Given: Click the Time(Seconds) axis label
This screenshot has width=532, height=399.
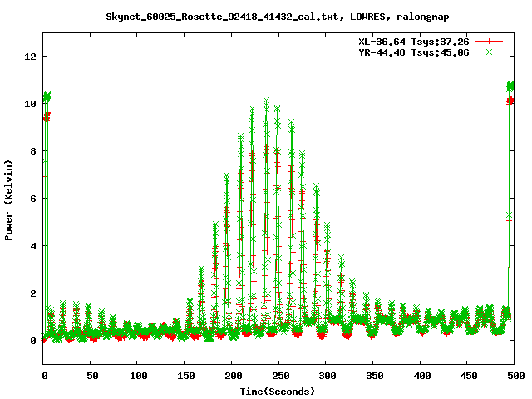Looking at the screenshot, I should (x=278, y=392).
